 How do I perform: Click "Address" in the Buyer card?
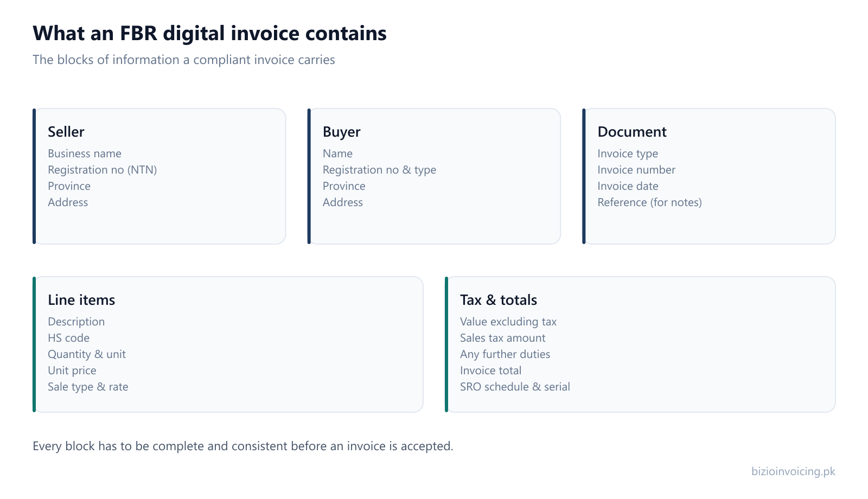[x=343, y=202]
